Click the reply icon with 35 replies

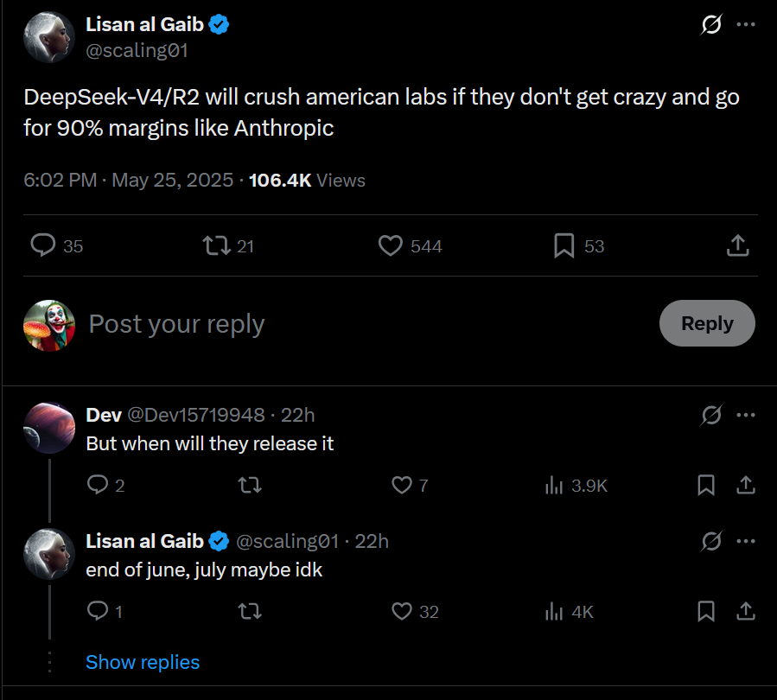click(x=44, y=246)
